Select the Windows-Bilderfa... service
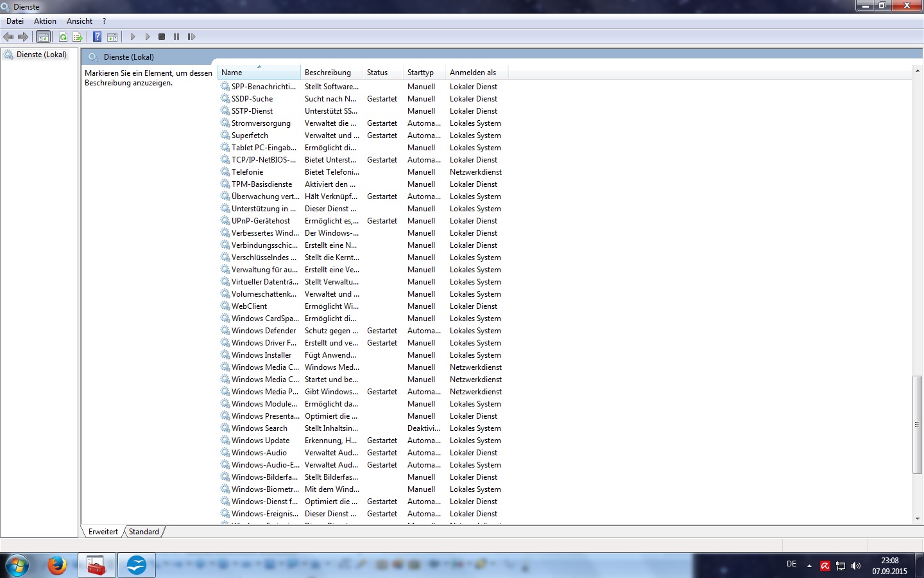The width and height of the screenshot is (924, 578). (x=265, y=477)
